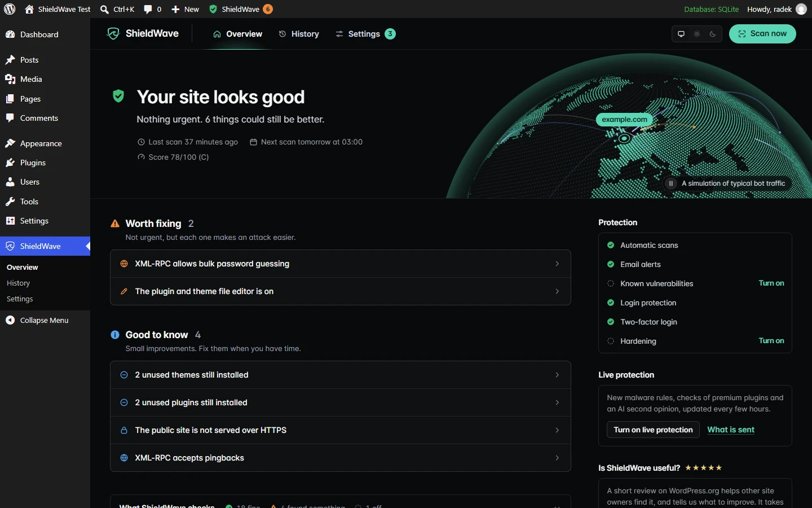Screen dimensions: 812x508
Task: Open Comments in sidebar
Action: (x=45, y=118)
